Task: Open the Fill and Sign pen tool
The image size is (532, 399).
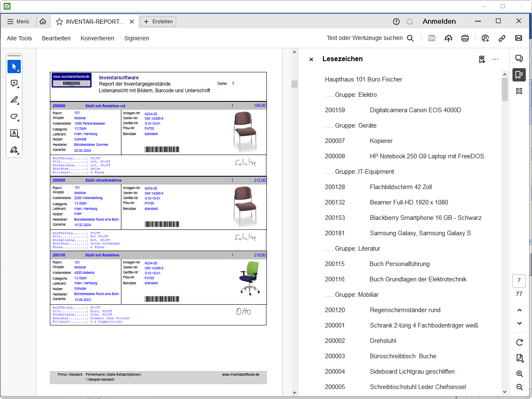Action: (14, 150)
